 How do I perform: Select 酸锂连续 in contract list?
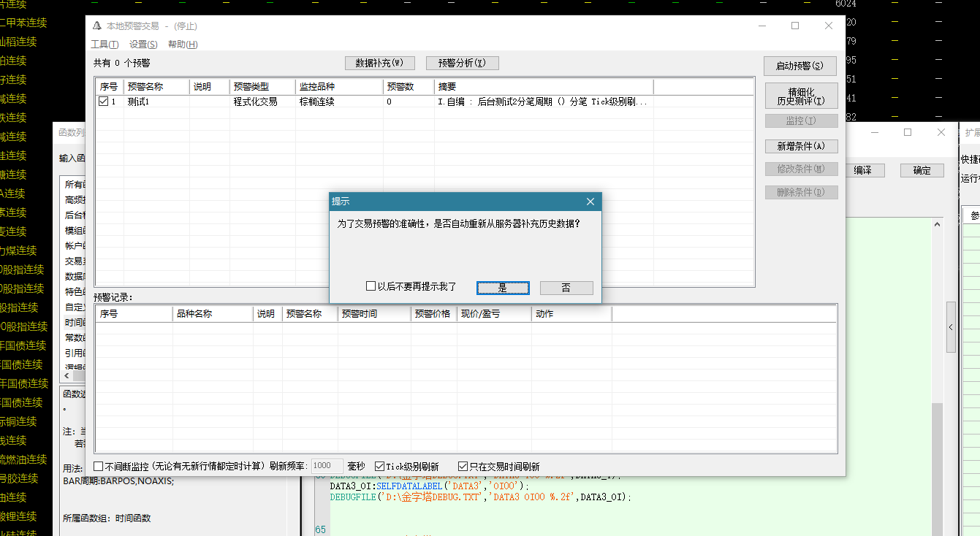(18, 516)
